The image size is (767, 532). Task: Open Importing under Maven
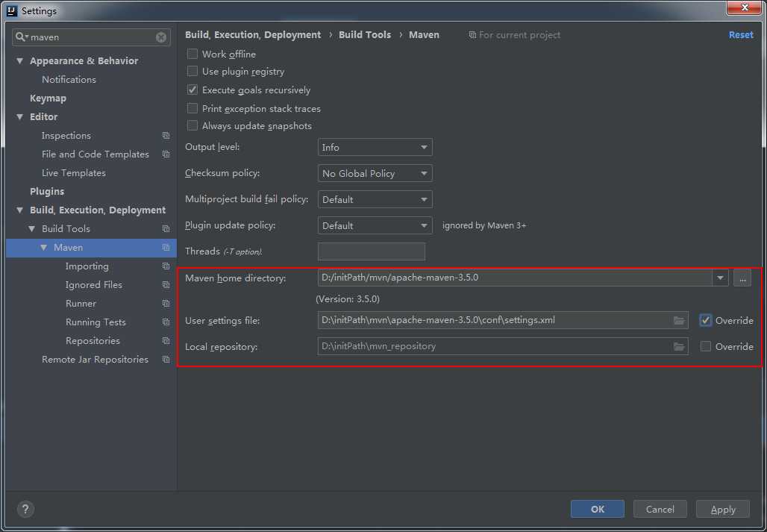[87, 266]
